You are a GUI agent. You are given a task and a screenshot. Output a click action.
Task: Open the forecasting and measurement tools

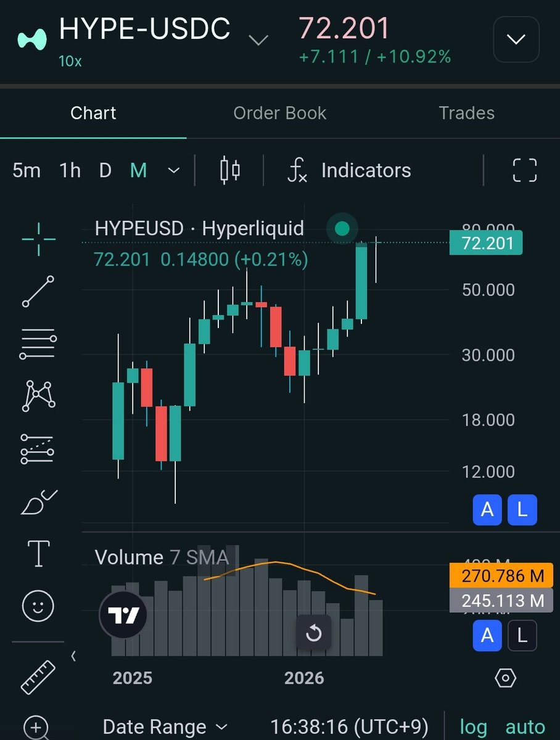pyautogui.click(x=38, y=449)
